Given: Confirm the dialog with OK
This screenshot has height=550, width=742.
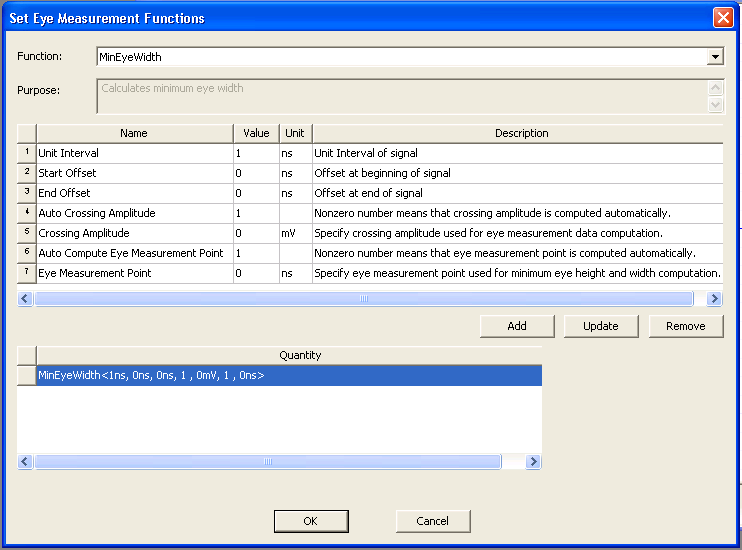Looking at the screenshot, I should [310, 521].
